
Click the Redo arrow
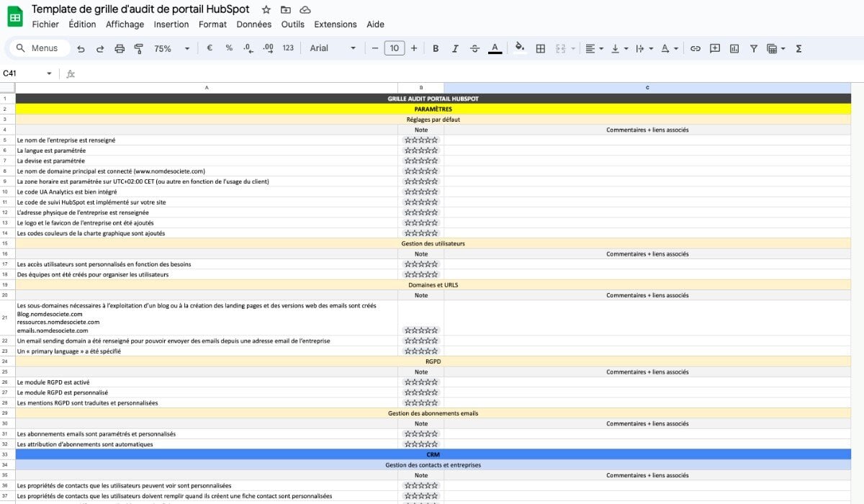click(x=100, y=48)
